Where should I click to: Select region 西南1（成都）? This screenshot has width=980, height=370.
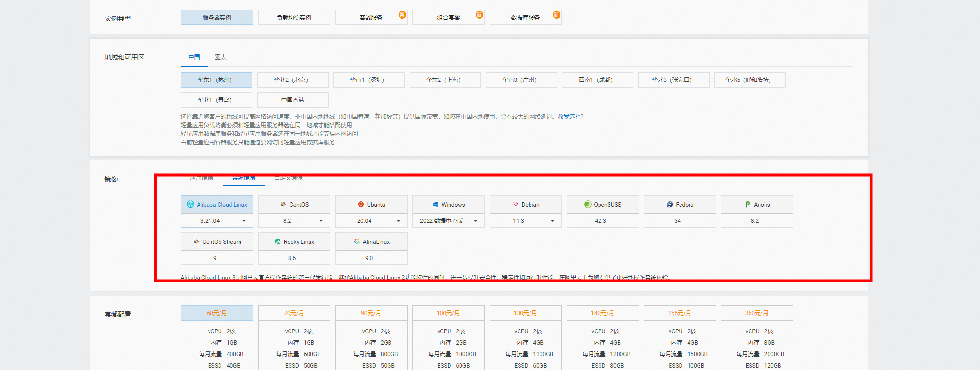[598, 80]
